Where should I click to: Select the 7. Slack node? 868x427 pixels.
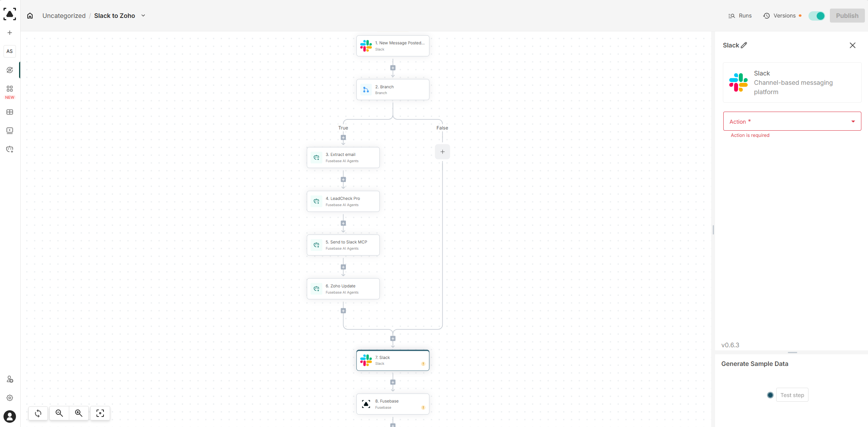pyautogui.click(x=393, y=360)
